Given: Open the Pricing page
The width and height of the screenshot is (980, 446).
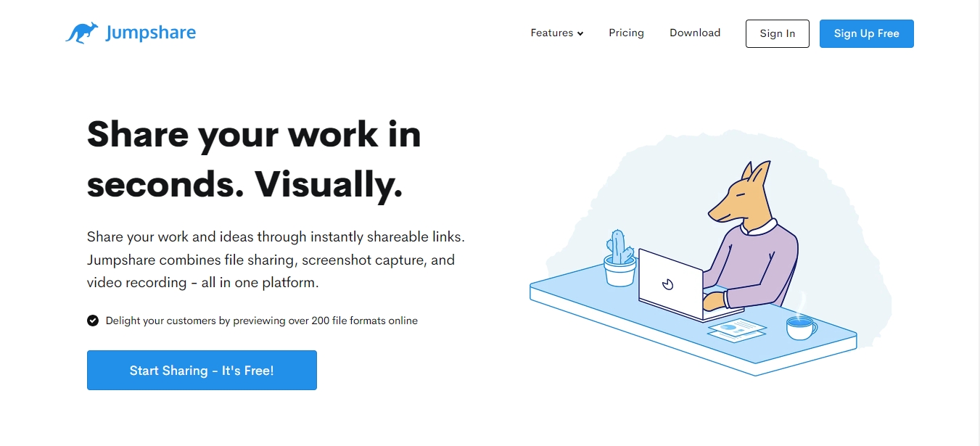Looking at the screenshot, I should coord(626,33).
